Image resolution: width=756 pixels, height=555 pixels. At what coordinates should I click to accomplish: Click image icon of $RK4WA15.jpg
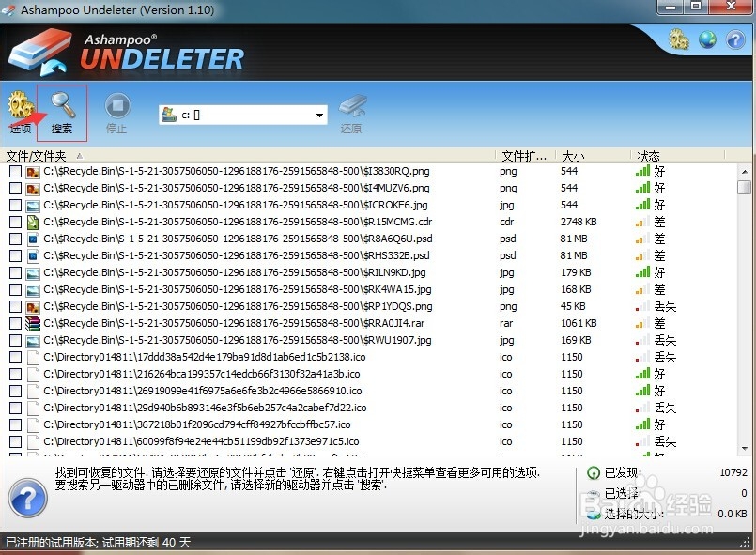coord(33,290)
